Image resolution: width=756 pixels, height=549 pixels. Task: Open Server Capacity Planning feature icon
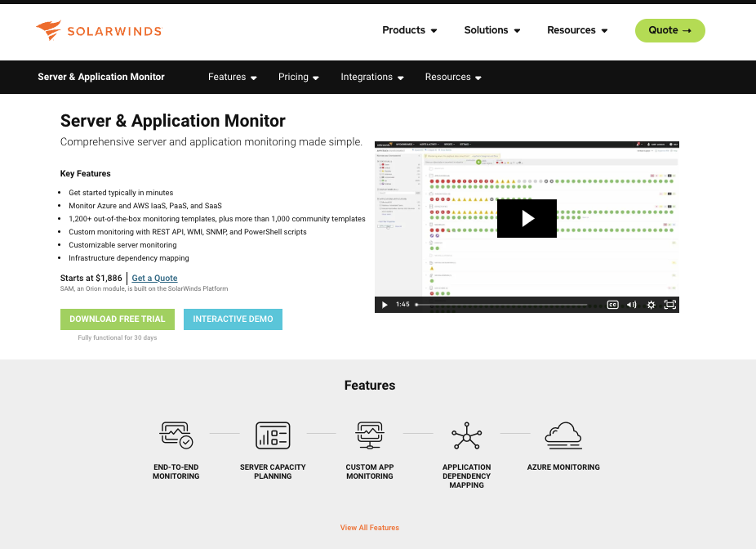pyautogui.click(x=273, y=435)
